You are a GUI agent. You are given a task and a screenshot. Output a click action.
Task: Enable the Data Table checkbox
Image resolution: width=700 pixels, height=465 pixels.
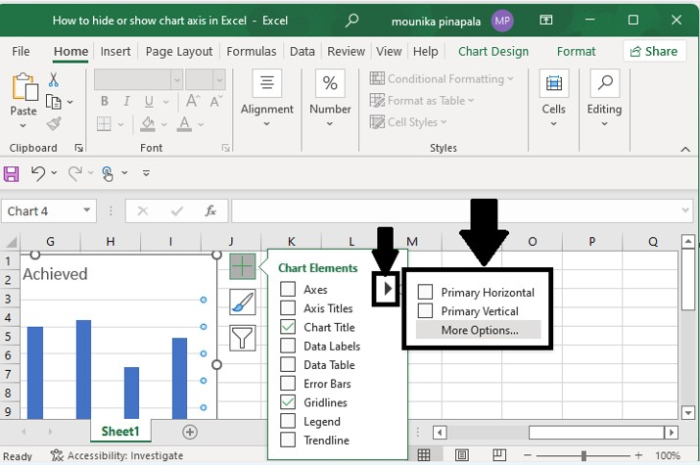pyautogui.click(x=288, y=364)
